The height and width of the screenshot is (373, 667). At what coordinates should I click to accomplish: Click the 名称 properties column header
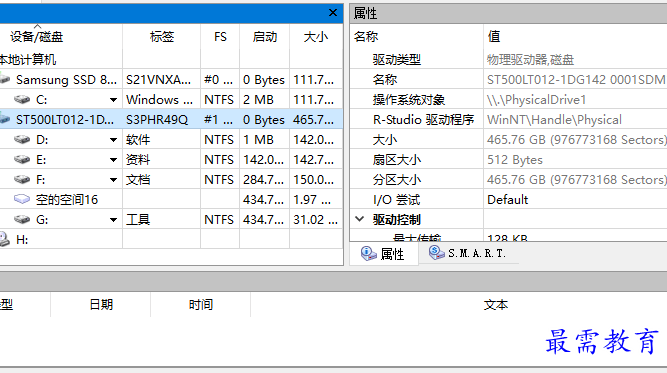tap(416, 37)
